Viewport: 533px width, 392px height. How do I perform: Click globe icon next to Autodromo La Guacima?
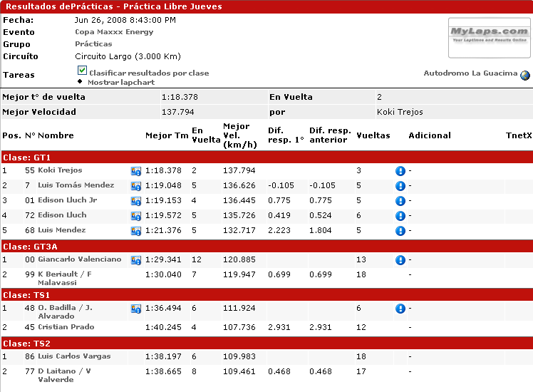pyautogui.click(x=525, y=75)
